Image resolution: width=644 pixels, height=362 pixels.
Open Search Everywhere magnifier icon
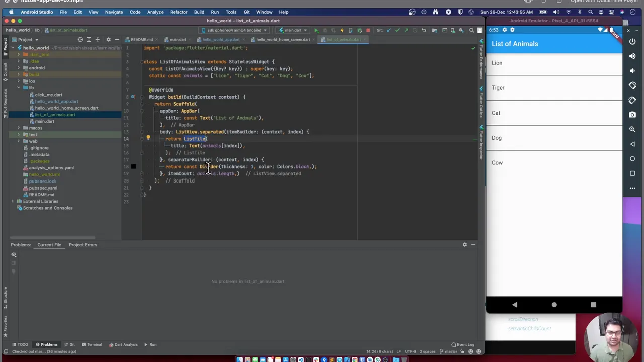[471, 30]
